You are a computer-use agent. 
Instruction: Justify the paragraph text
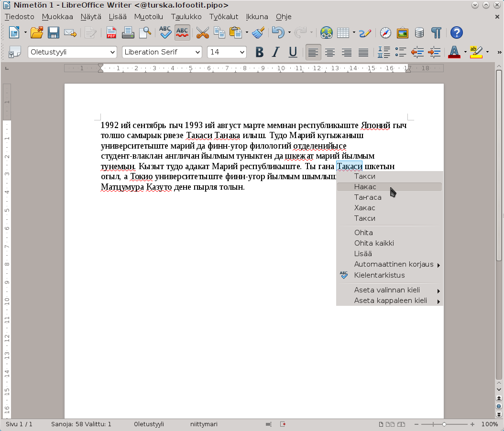click(x=363, y=52)
